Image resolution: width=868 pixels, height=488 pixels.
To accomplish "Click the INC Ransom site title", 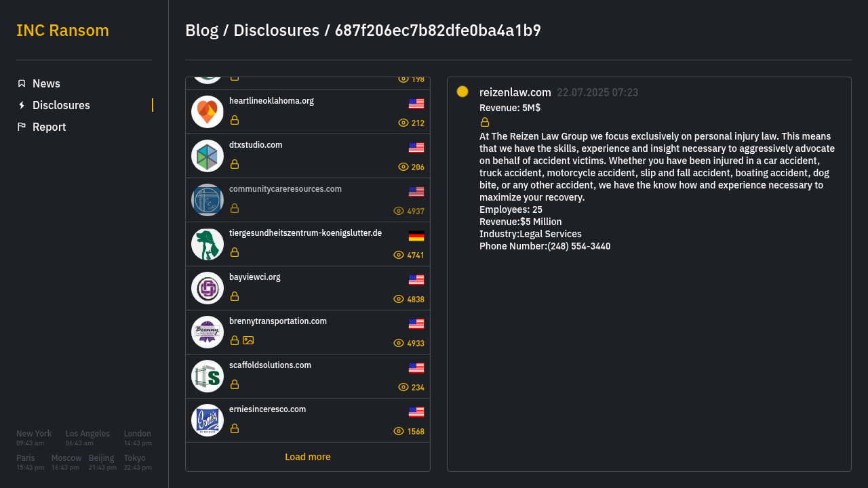I will 62,30.
